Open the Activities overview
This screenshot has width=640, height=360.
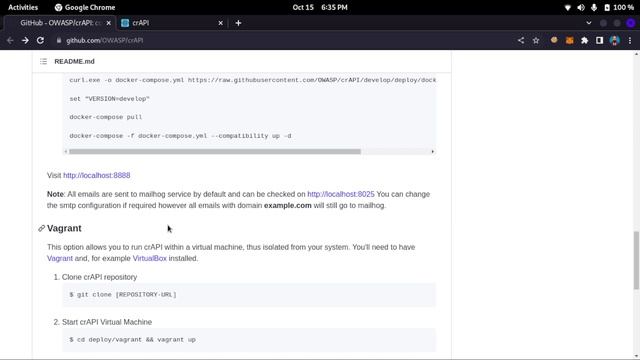pos(23,7)
